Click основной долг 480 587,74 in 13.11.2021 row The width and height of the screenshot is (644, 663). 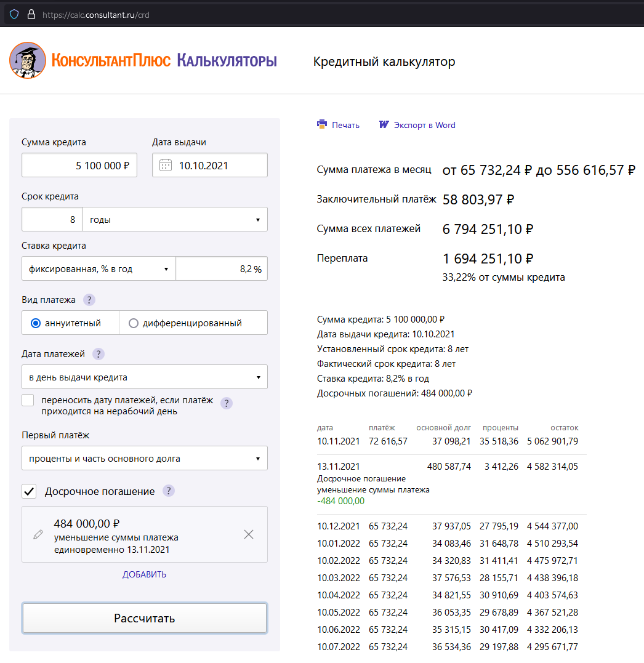click(x=449, y=467)
